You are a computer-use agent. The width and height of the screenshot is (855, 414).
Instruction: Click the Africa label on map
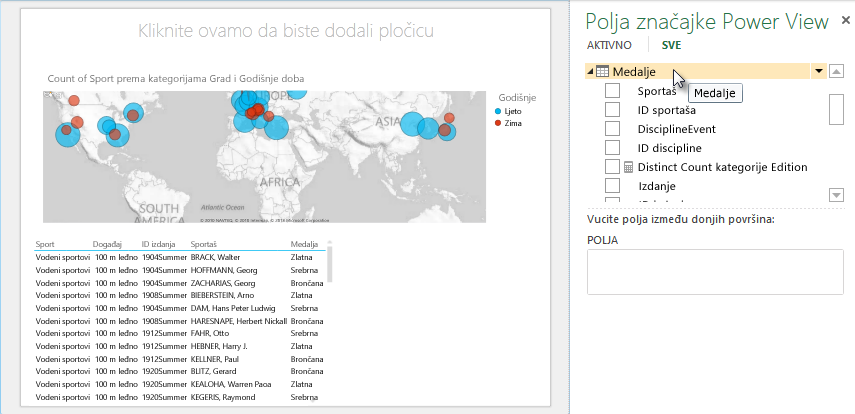(280, 182)
